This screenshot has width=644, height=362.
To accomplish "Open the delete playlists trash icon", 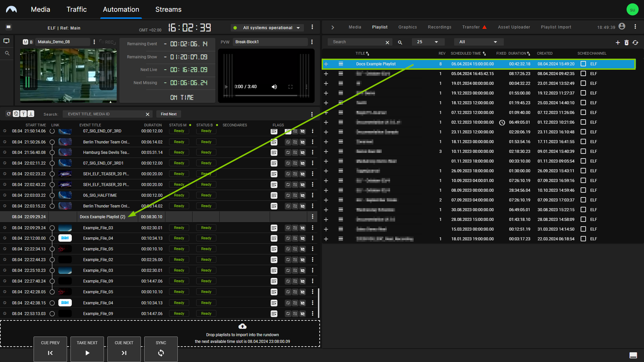I will coord(627,43).
